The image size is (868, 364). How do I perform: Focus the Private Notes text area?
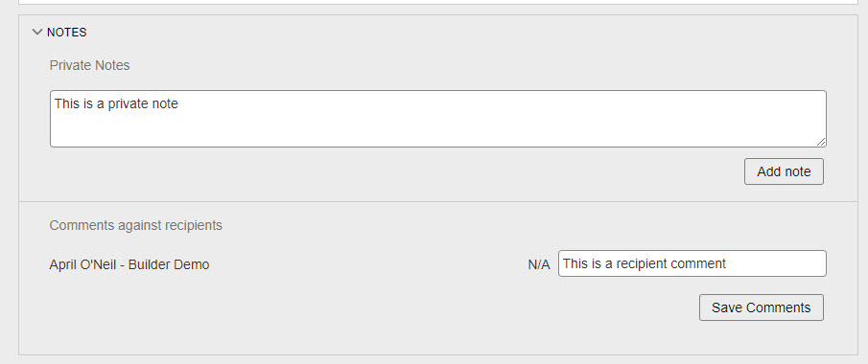[x=438, y=119]
